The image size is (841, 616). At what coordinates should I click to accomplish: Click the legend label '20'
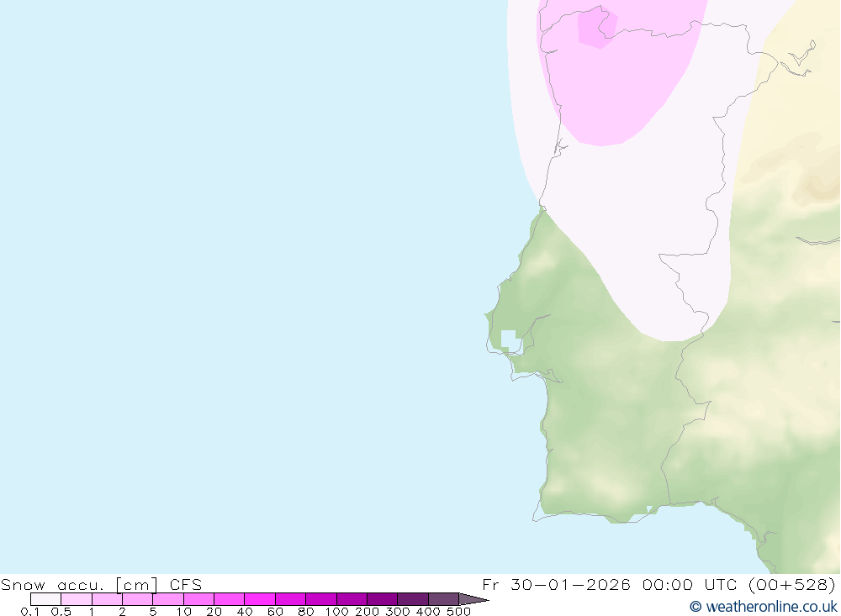(x=214, y=611)
